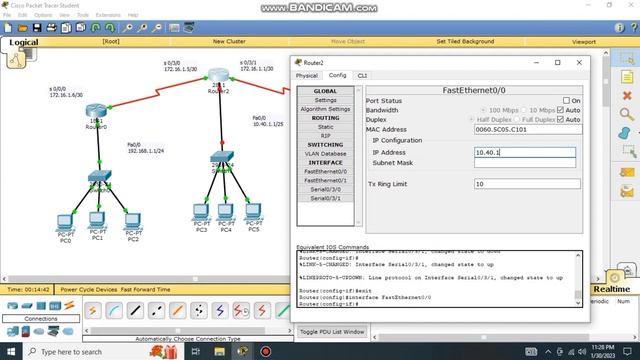Click the Tx Ring Limit field

coord(527,184)
